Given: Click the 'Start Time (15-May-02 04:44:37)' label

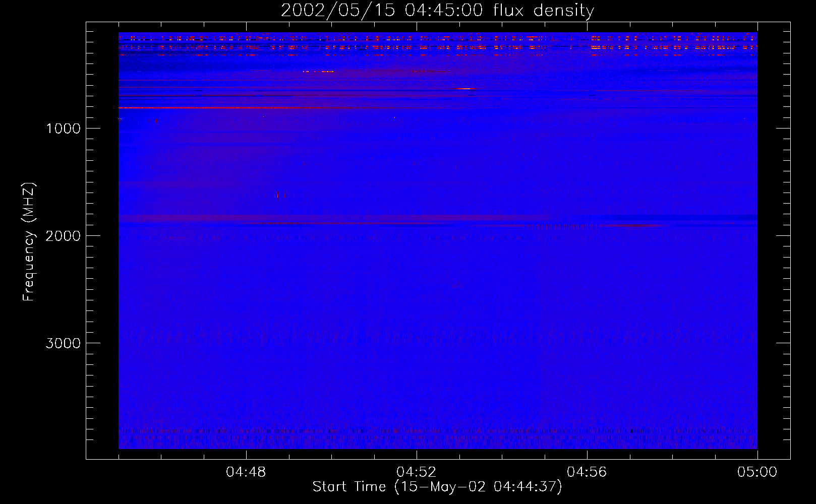Looking at the screenshot, I should pyautogui.click(x=437, y=487).
